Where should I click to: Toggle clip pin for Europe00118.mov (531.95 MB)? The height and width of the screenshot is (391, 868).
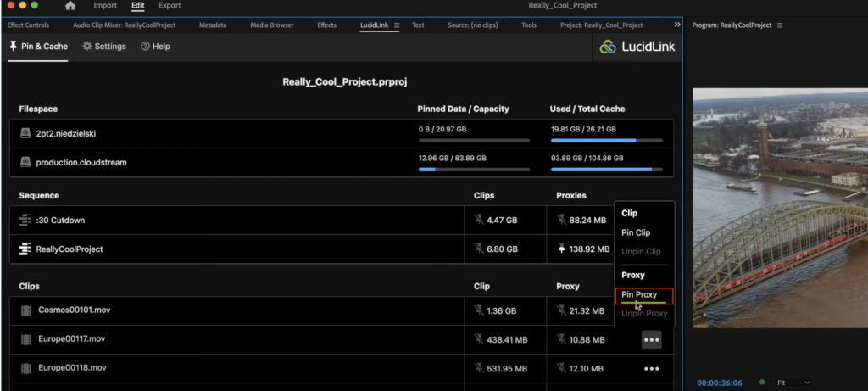tap(479, 368)
